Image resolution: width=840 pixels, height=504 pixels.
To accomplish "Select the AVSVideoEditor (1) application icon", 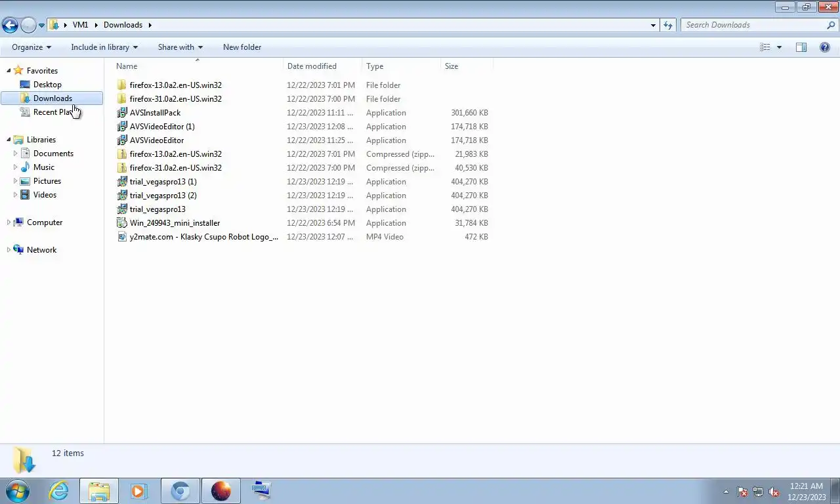I will click(x=121, y=127).
